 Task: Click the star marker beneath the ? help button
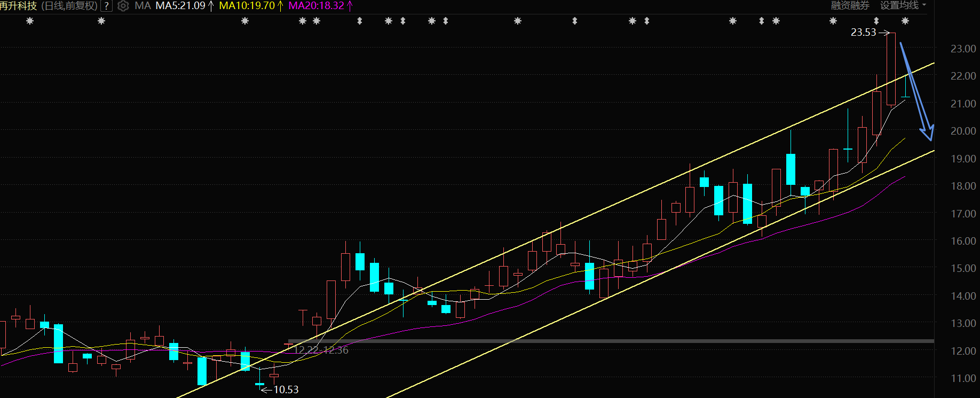pyautogui.click(x=101, y=21)
